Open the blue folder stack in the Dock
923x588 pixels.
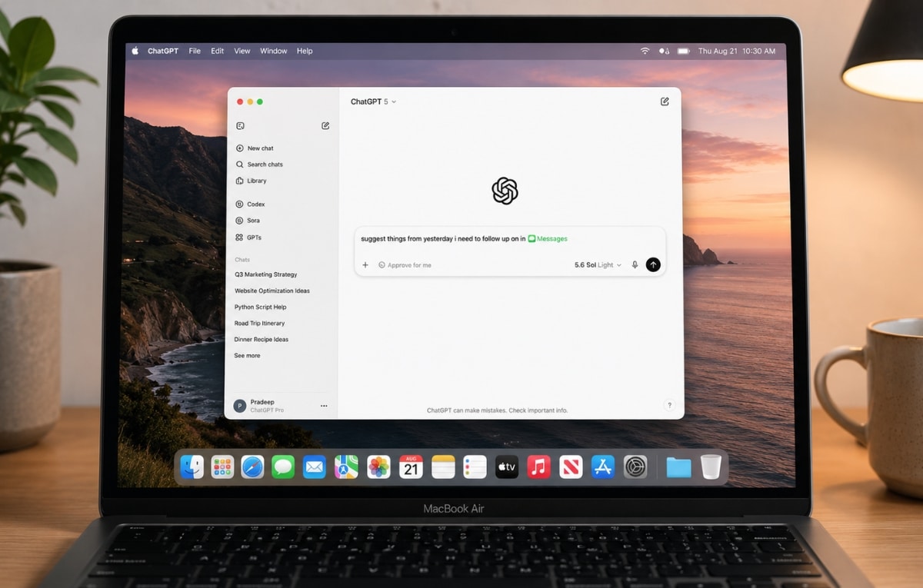coord(678,467)
